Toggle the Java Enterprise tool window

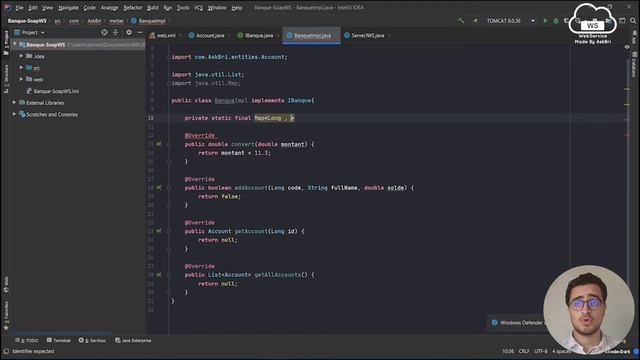(133, 340)
